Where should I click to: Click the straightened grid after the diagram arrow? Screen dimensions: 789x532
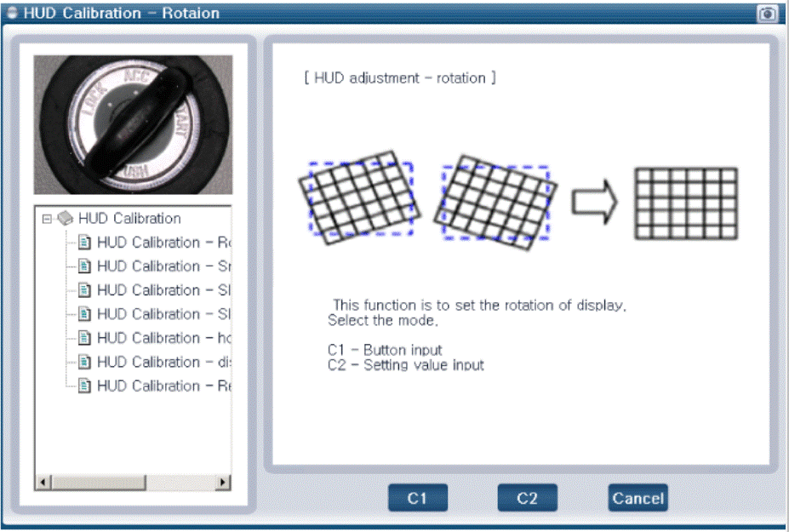click(x=686, y=203)
